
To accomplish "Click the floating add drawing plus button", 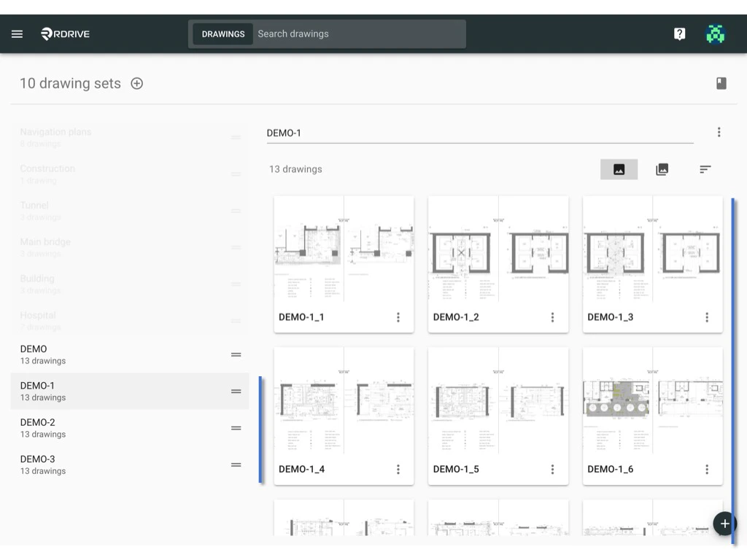I will pyautogui.click(x=724, y=524).
